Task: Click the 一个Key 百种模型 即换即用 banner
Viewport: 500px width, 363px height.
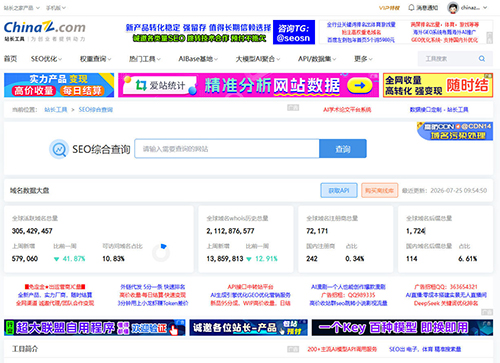Action: (x=402, y=327)
